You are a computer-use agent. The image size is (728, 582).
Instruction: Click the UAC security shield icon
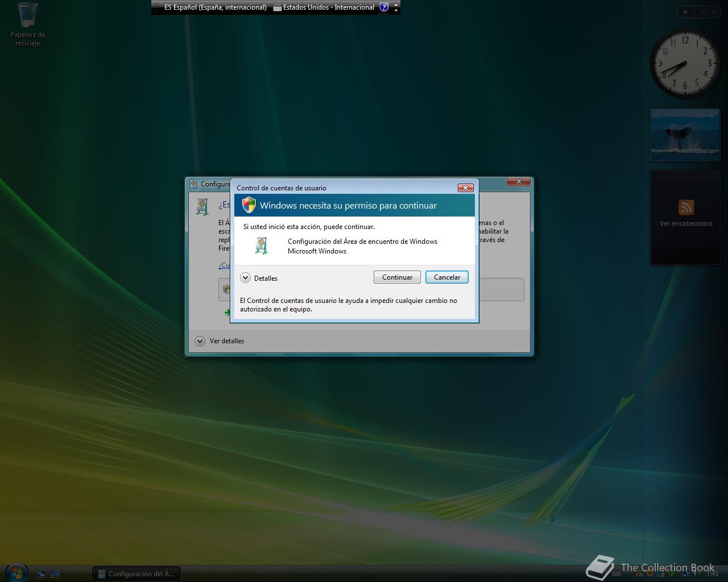pyautogui.click(x=249, y=205)
